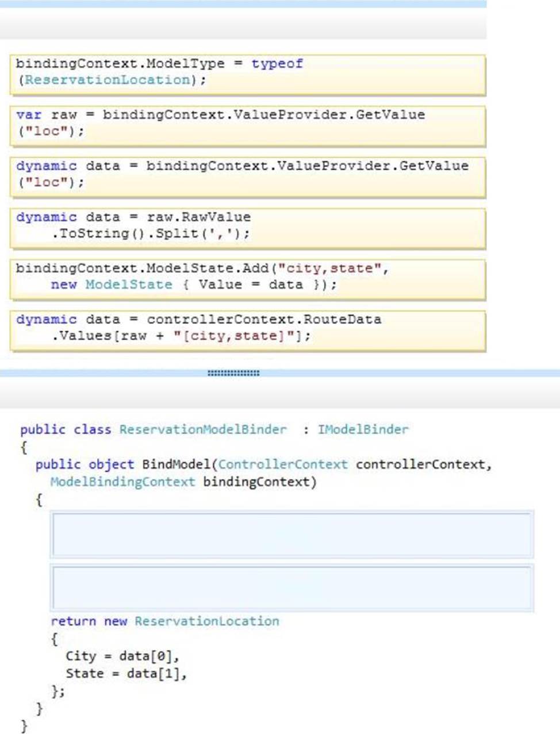Click the ControllerContext parameter type
The width and height of the screenshot is (560, 734).
[x=282, y=464]
